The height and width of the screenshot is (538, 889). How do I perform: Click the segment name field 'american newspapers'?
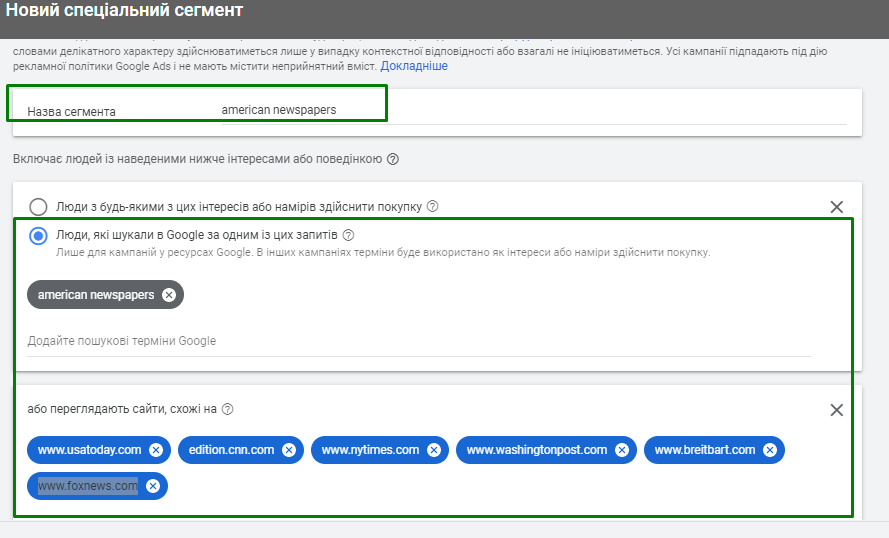click(x=280, y=110)
